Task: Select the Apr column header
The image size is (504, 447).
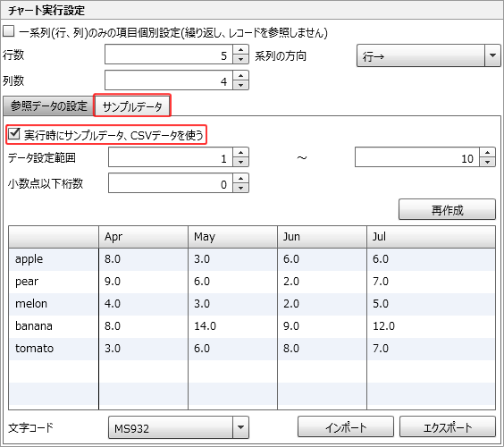Action: 143,237
